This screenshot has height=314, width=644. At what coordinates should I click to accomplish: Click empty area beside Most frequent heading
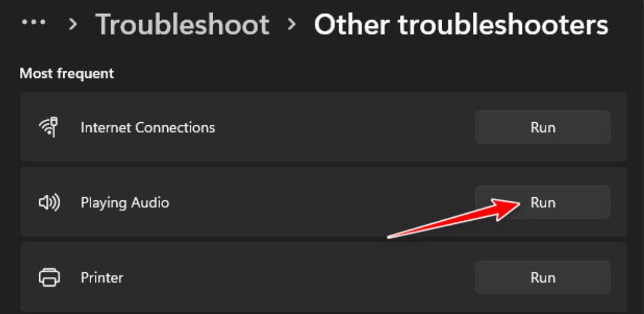pos(370,74)
